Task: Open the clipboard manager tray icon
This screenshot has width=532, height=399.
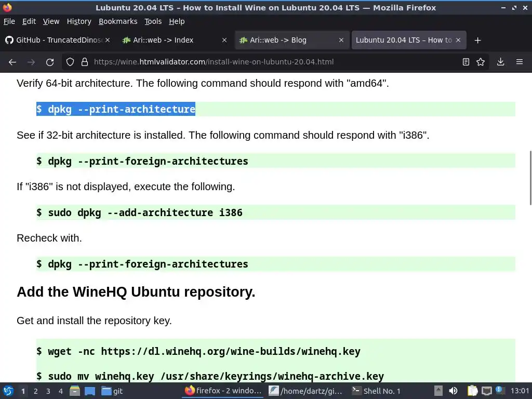Action: (472, 391)
